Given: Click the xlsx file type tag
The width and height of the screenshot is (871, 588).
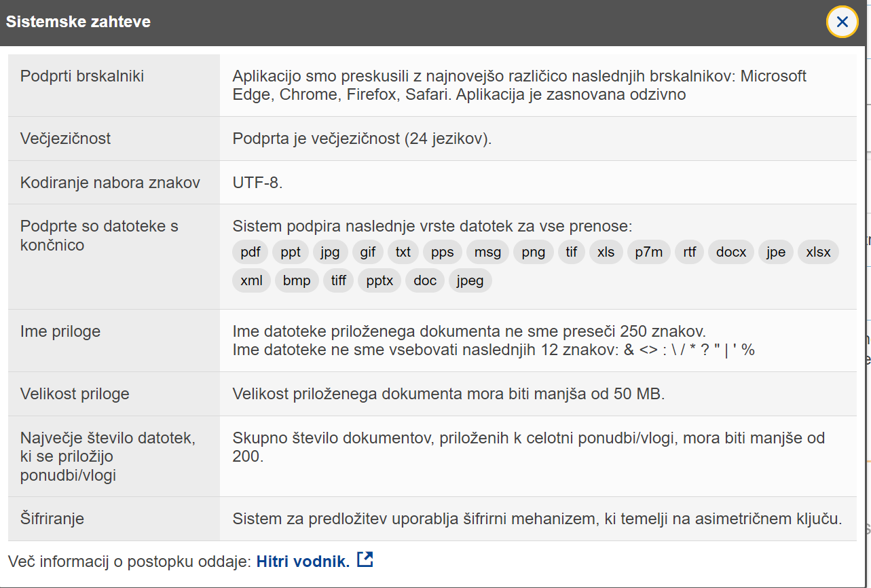Looking at the screenshot, I should (x=818, y=252).
